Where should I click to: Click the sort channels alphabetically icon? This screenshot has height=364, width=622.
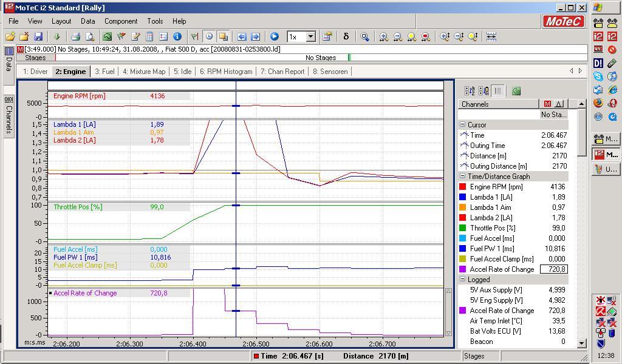[x=470, y=91]
